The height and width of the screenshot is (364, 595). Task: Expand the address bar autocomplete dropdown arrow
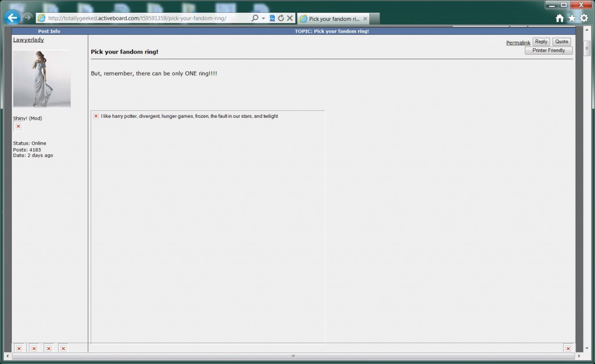263,18
